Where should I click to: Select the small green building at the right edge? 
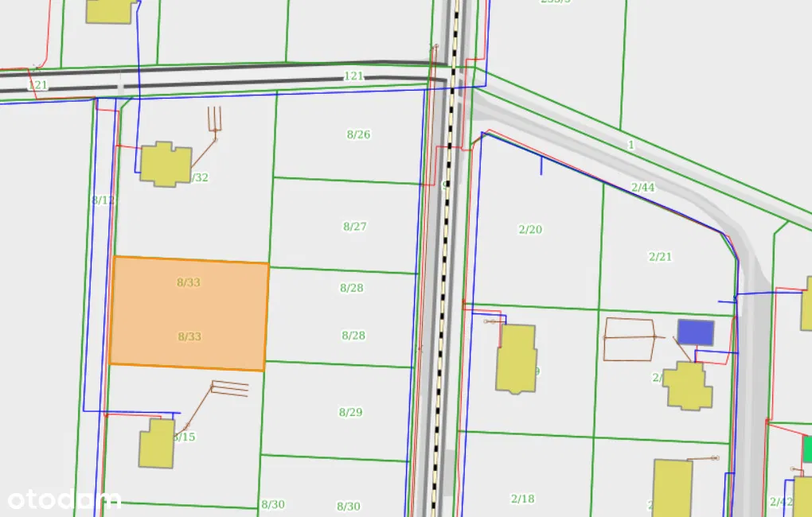(x=807, y=449)
